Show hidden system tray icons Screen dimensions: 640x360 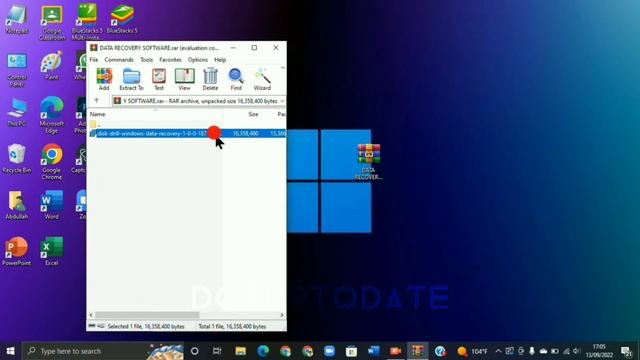(x=498, y=351)
